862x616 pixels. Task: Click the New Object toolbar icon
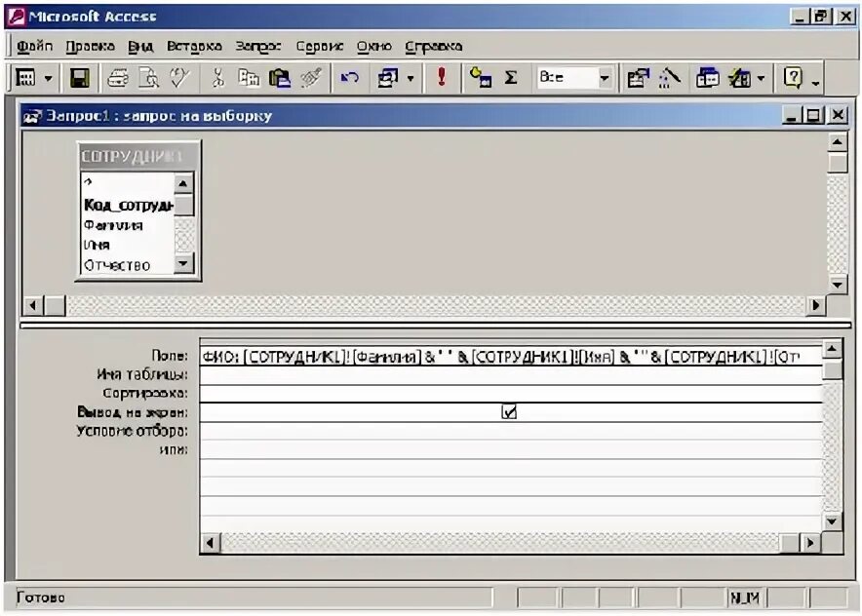click(739, 78)
